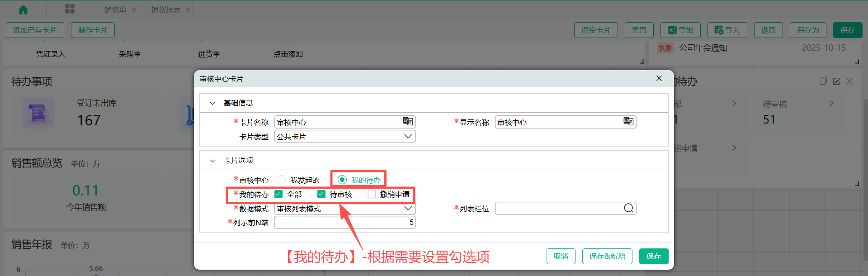Enable the 撤销申请 checkbox
868x276 pixels.
pyautogui.click(x=372, y=195)
